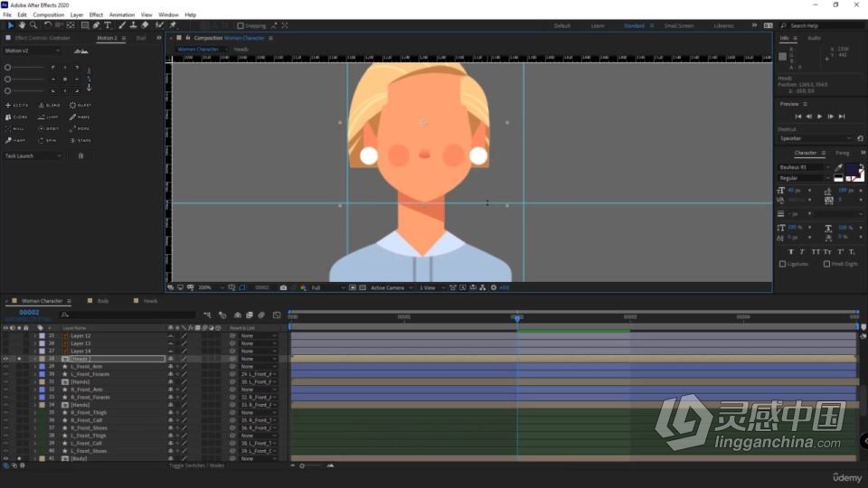
Task: Toggle the Hindi Digits checkbox
Action: [x=826, y=265]
